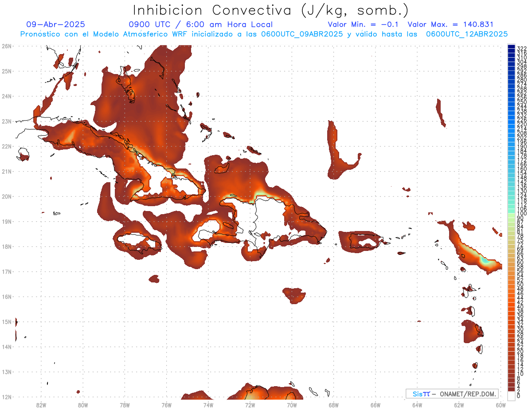
Task: Click the color scale value '40'
Action: pos(520,307)
